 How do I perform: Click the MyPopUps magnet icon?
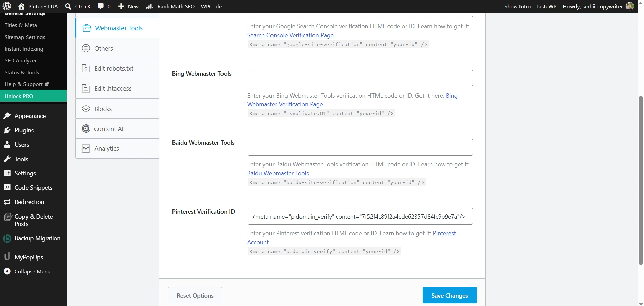7,257
